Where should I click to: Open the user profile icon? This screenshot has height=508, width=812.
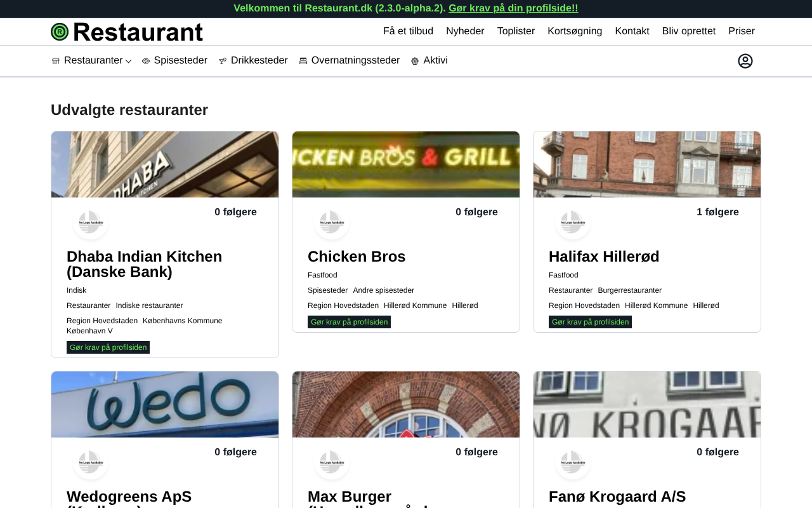[x=745, y=61]
